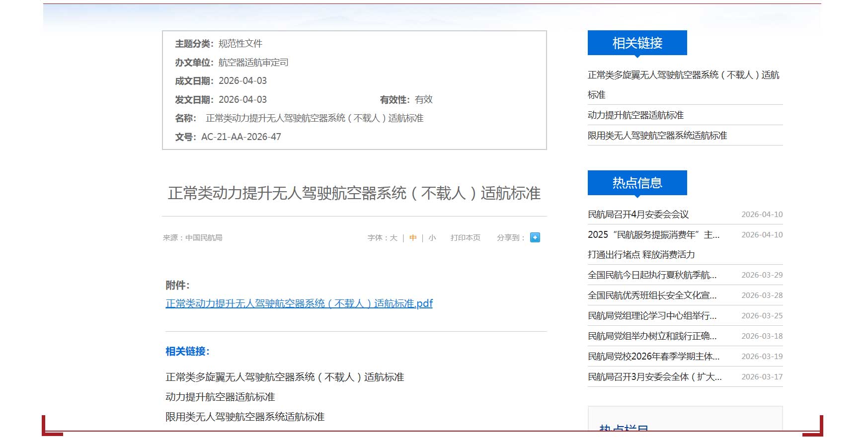868x441 pixels.
Task: Open bottom link 限用类无人驾驶航空器系统适航标准
Action: [x=244, y=417]
